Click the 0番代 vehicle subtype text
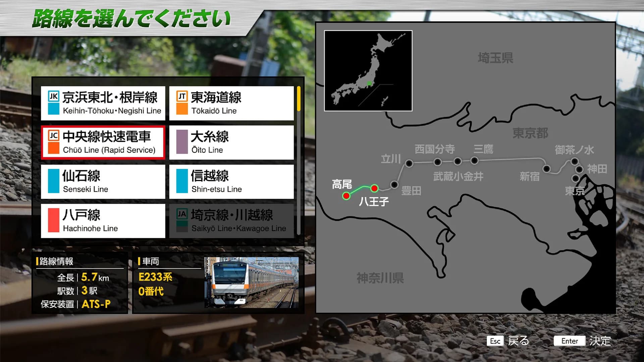 151,291
